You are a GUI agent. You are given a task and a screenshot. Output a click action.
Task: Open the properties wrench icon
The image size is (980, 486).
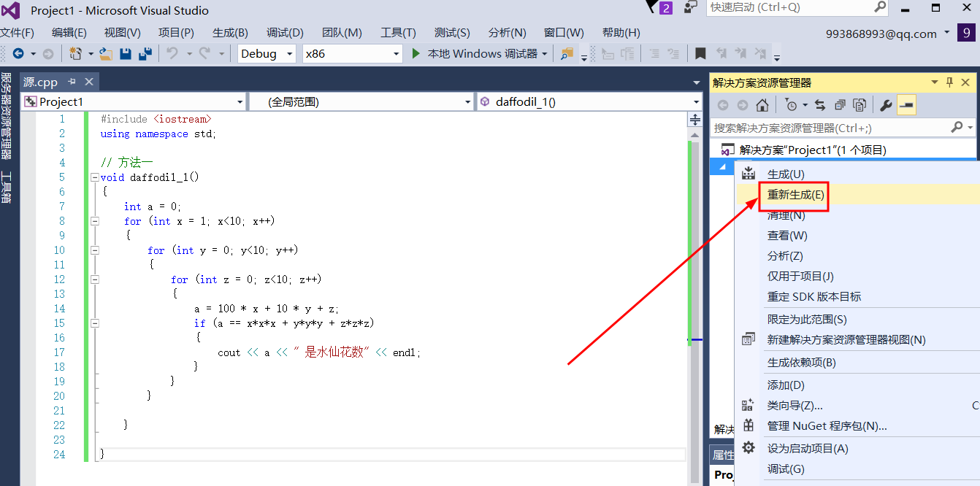886,105
